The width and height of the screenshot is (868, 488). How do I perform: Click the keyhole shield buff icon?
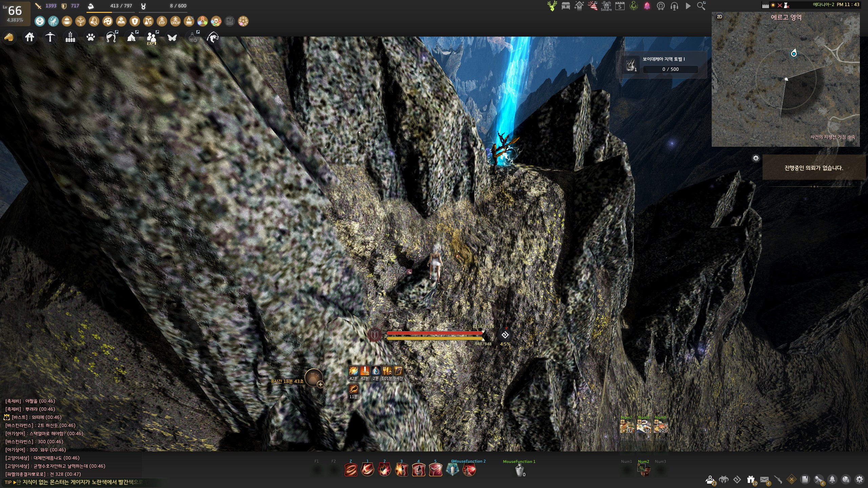(x=135, y=21)
